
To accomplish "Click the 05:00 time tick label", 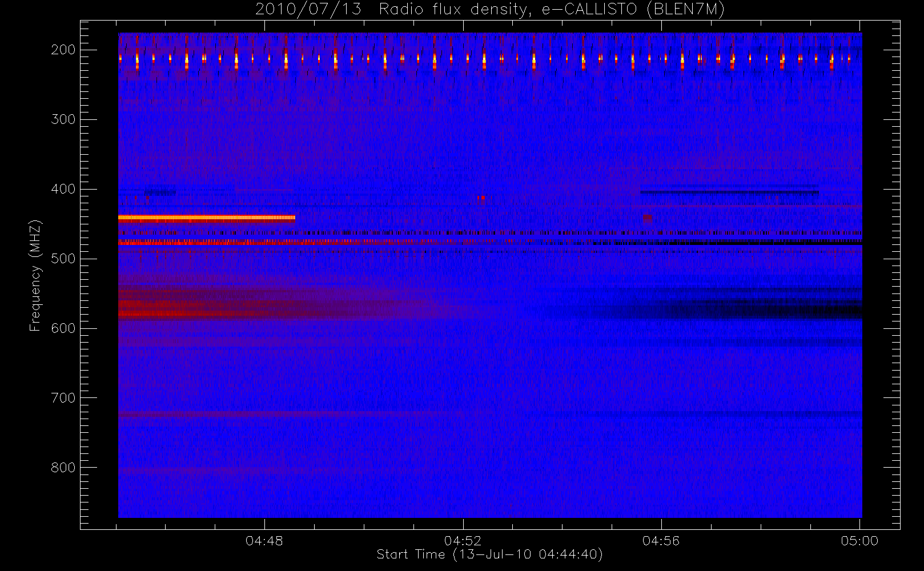I will click(x=859, y=541).
